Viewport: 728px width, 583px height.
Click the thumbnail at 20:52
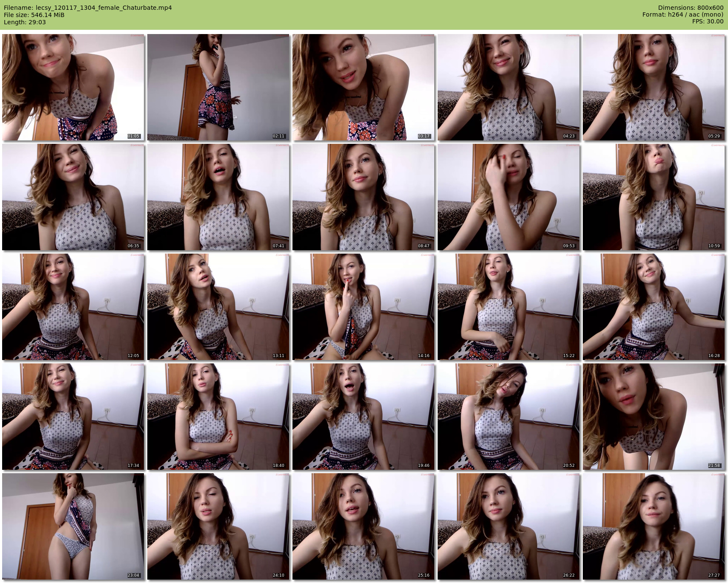pyautogui.click(x=508, y=417)
